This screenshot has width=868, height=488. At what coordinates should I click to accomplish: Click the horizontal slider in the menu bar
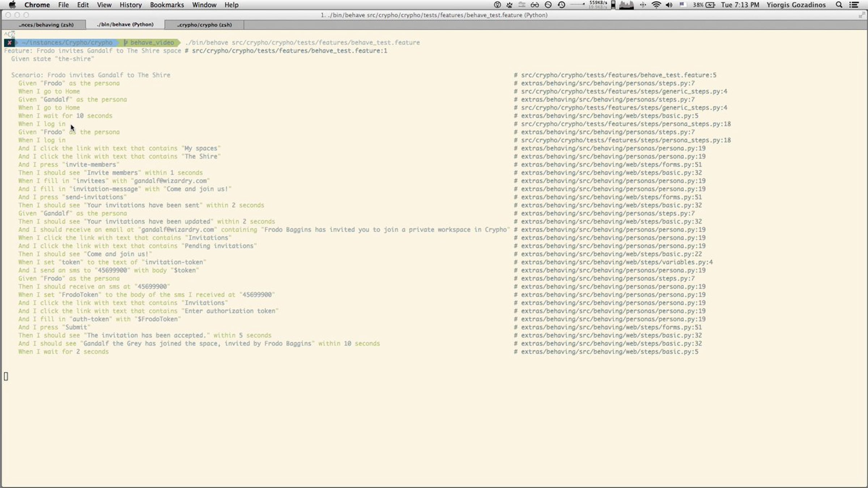[577, 5]
